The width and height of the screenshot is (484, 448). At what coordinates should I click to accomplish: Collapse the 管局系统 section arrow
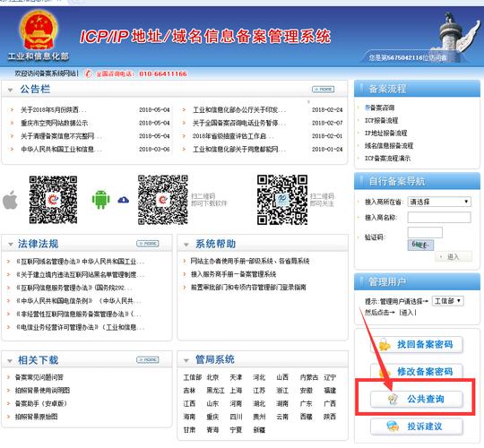click(x=186, y=360)
